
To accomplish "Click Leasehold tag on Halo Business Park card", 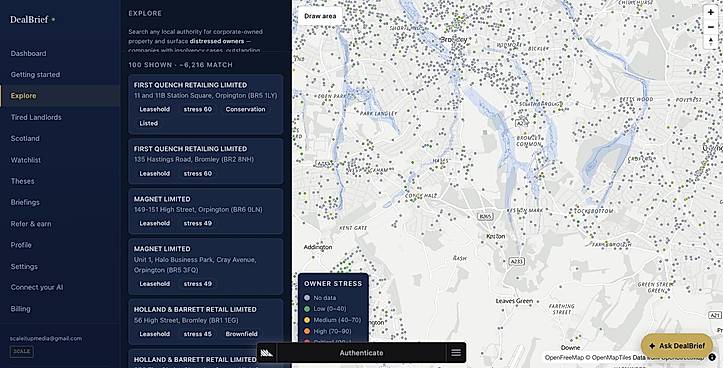I will pyautogui.click(x=154, y=284).
